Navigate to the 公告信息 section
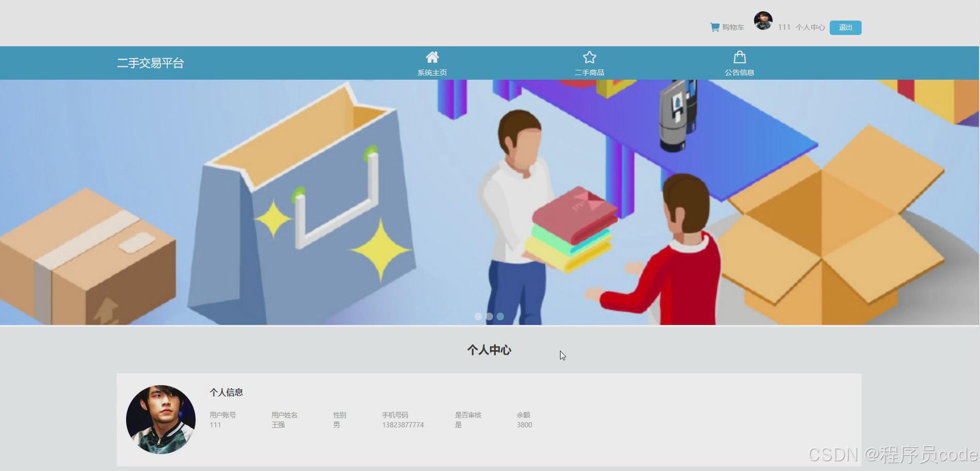980x471 pixels. click(740, 72)
